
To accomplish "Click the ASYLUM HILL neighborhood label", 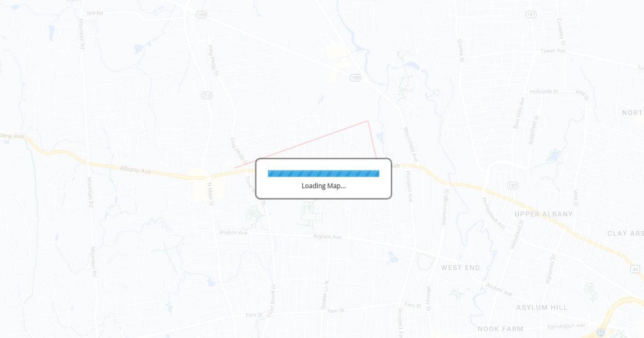I will tap(542, 307).
